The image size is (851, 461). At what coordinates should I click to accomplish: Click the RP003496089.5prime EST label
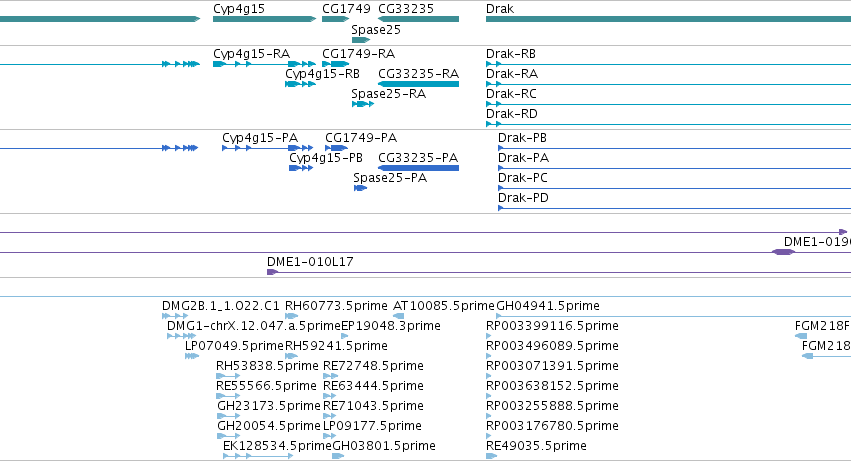[x=552, y=346]
